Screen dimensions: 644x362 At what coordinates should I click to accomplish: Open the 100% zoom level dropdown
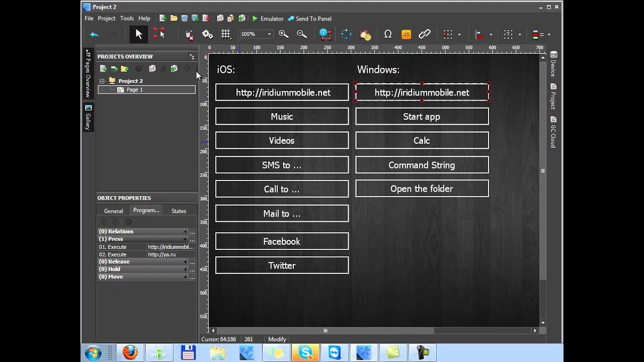tap(269, 34)
